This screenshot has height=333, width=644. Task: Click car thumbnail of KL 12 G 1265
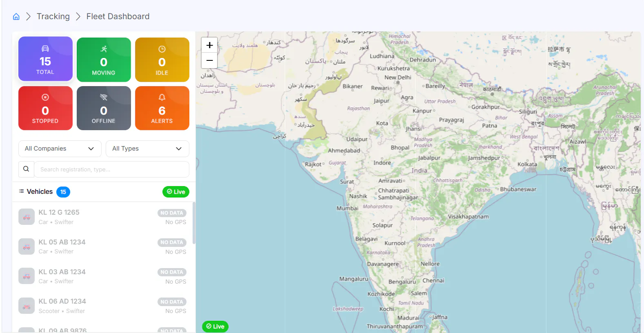(27, 217)
